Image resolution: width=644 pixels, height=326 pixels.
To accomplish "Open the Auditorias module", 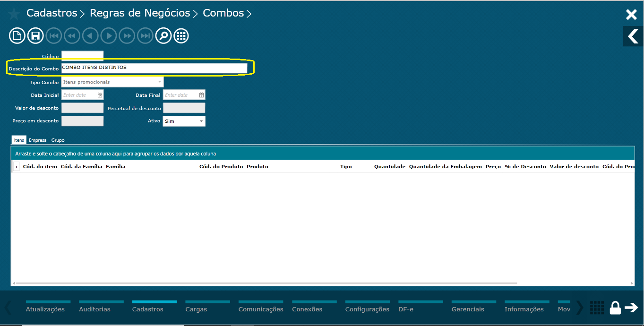I will (x=95, y=309).
